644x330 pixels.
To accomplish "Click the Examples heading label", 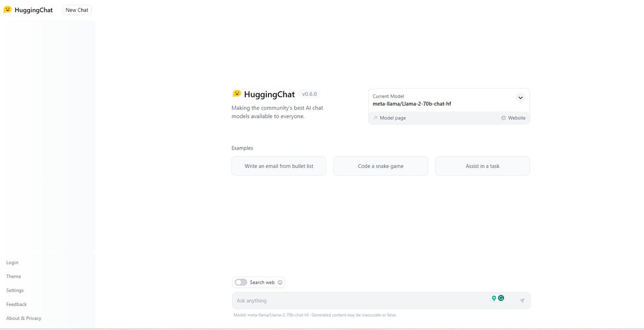I will click(x=243, y=148).
